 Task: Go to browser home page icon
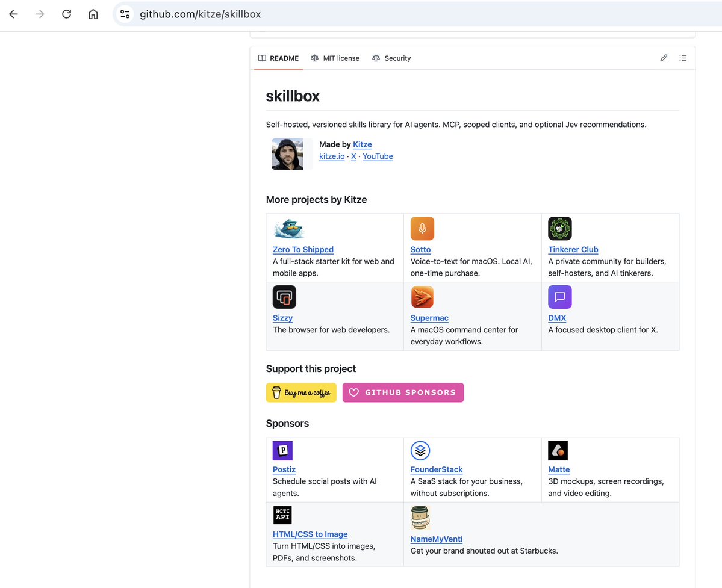[x=93, y=14]
